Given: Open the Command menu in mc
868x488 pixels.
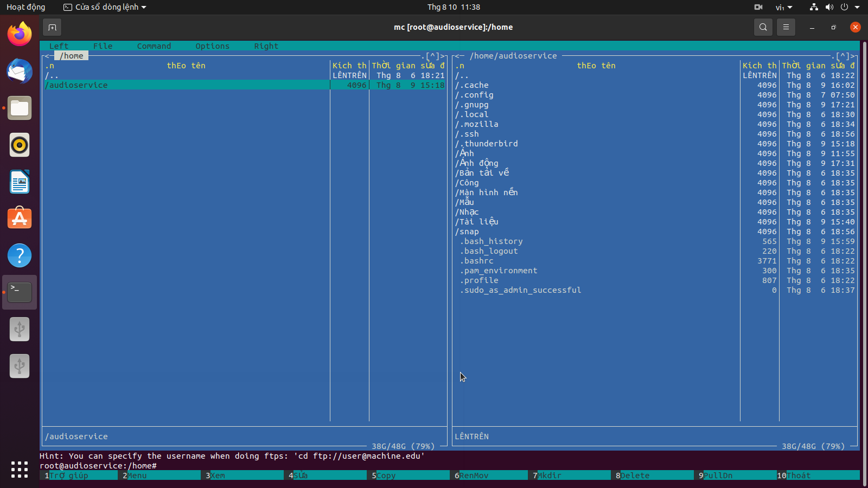Looking at the screenshot, I should tap(154, 46).
